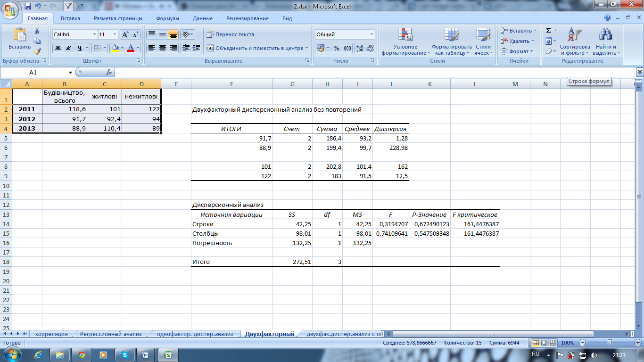Open the font size dropdown

click(x=115, y=34)
